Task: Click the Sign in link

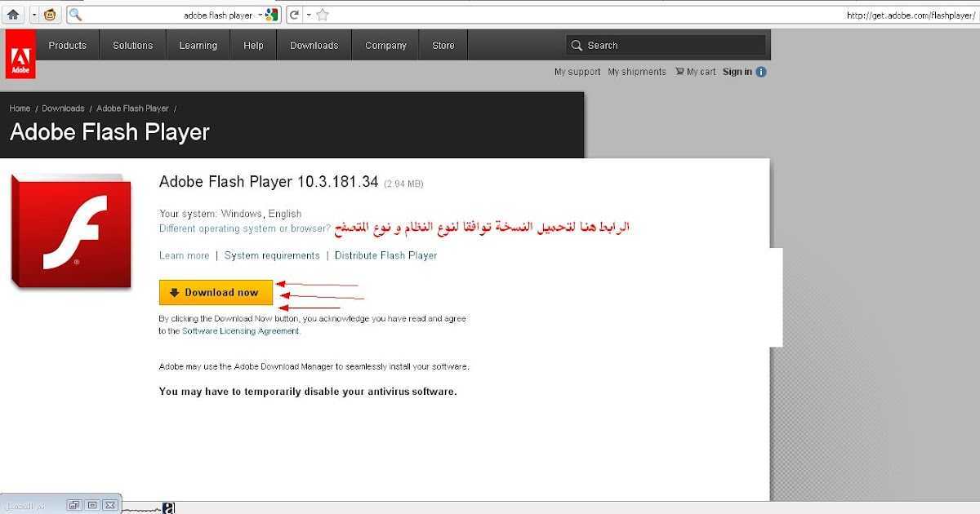Action: click(737, 72)
